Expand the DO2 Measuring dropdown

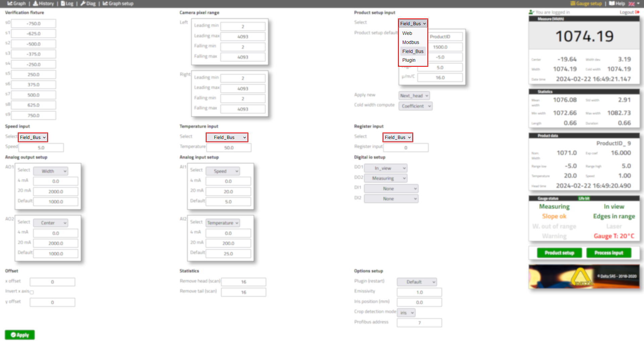tap(386, 178)
